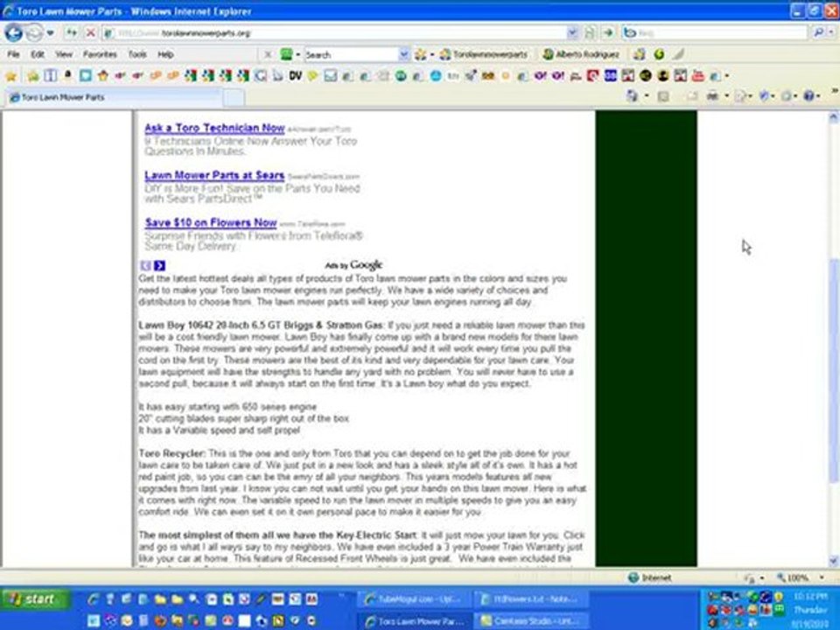Open the recent pages dropdown beside Forward

50,33
